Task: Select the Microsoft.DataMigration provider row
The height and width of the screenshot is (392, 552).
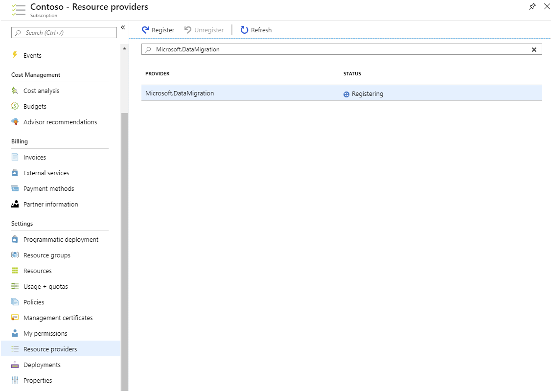Action: pos(342,93)
